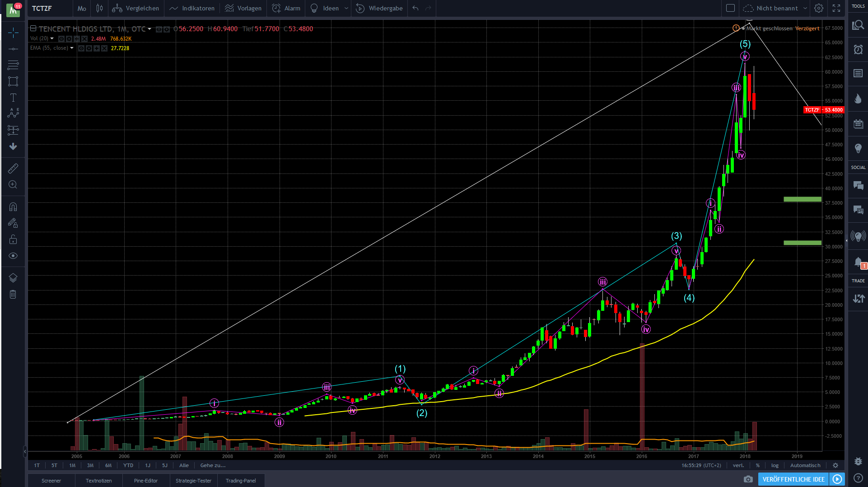Click the TCTZF symbol search field
This screenshot has height=487, width=868.
click(x=50, y=8)
